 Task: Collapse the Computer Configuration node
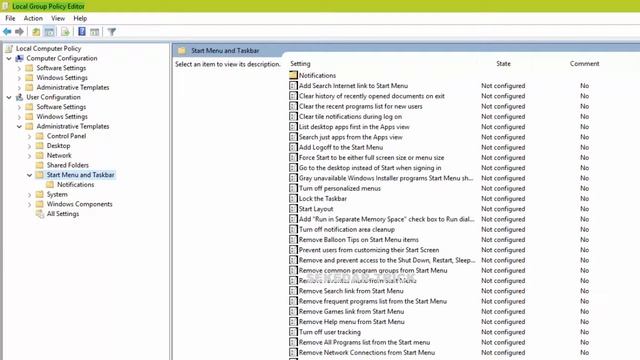(9, 58)
